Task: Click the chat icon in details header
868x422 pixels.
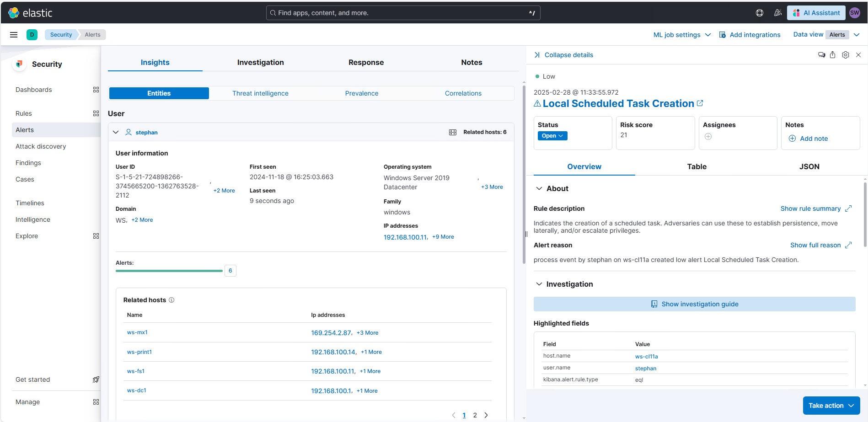Action: (821, 55)
